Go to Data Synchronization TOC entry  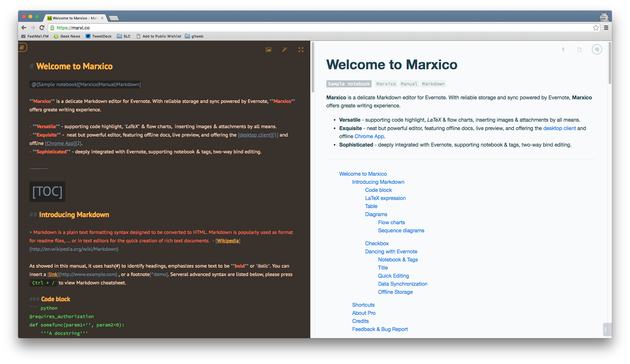(x=403, y=284)
